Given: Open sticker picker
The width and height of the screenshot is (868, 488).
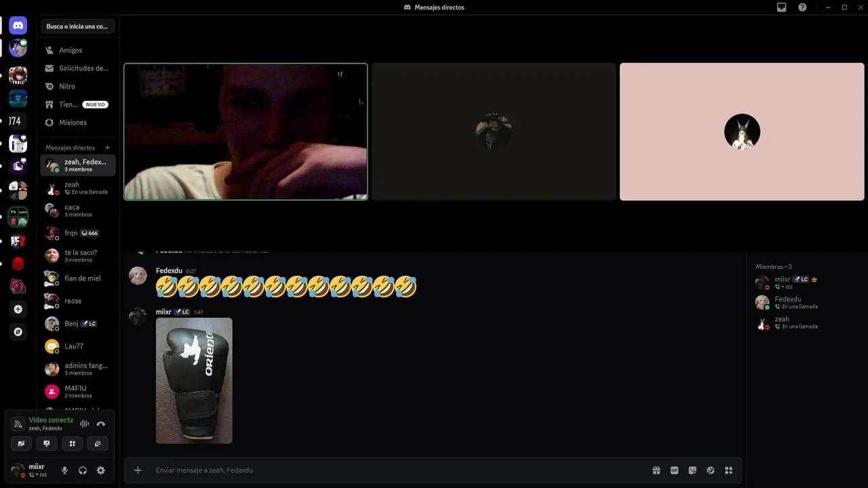Looking at the screenshot, I should [692, 470].
